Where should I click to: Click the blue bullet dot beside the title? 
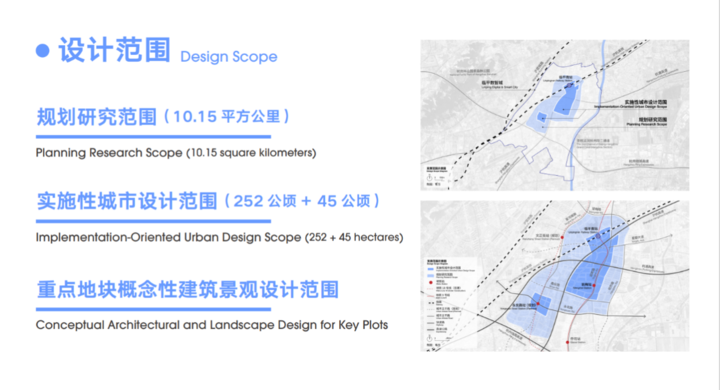click(x=43, y=51)
